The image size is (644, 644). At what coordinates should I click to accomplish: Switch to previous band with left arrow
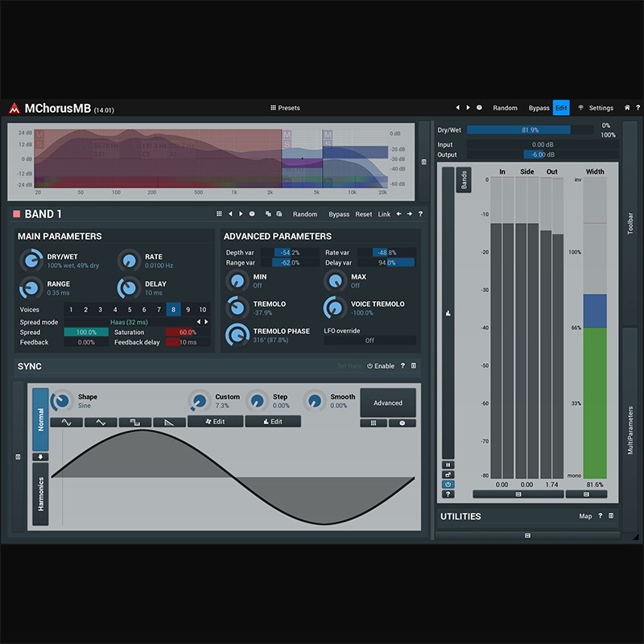click(x=398, y=214)
